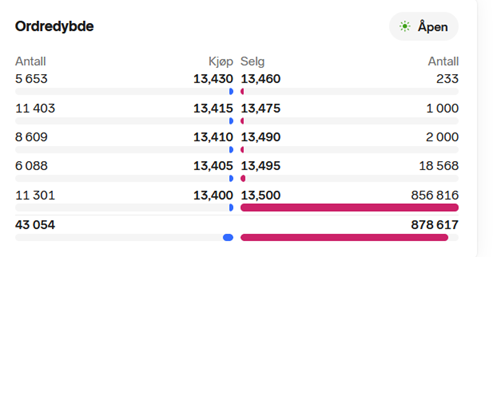493x402 pixels.
Task: Click the Kjøp column header
Action: click(221, 61)
